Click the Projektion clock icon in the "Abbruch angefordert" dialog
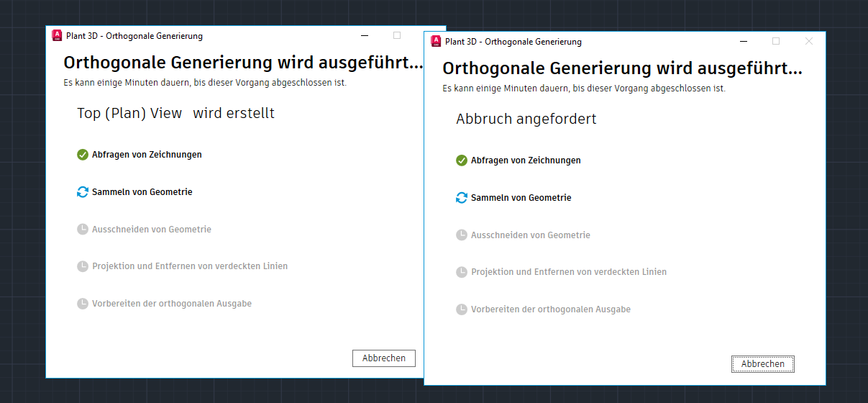868x403 pixels. click(462, 272)
